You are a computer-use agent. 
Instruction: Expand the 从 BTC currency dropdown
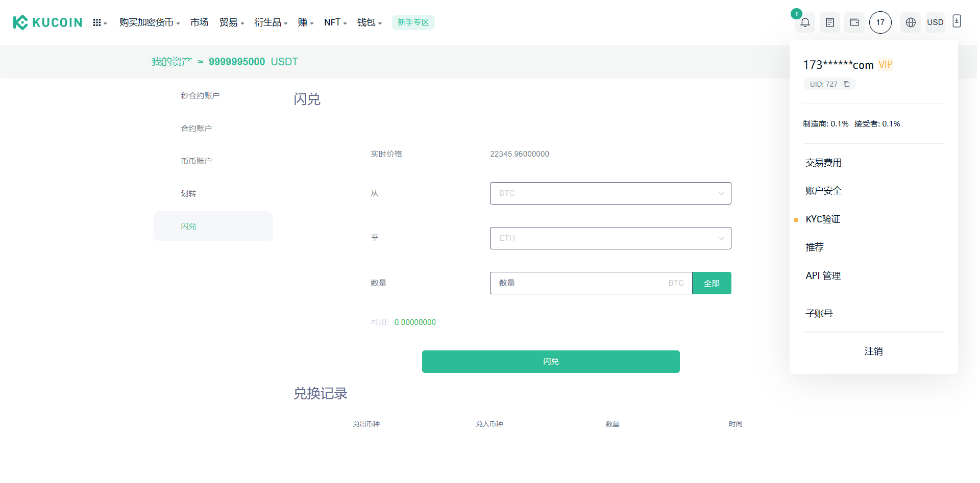(x=610, y=193)
